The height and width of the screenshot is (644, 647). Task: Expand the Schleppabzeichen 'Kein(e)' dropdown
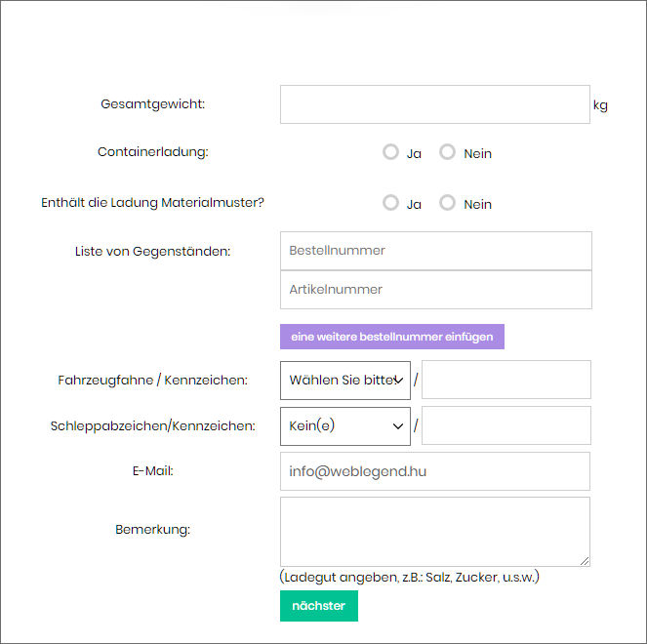click(345, 425)
